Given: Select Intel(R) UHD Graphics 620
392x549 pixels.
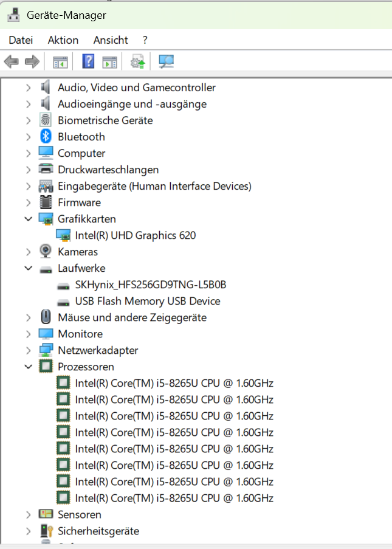Looking at the screenshot, I should [x=136, y=235].
